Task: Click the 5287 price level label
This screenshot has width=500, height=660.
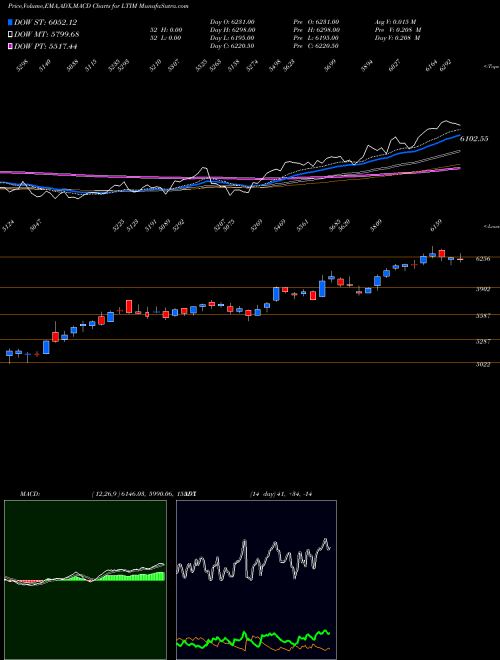Action: 483,342
